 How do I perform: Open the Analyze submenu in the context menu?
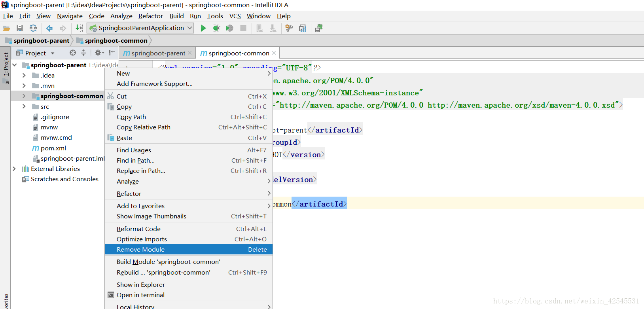[189, 181]
